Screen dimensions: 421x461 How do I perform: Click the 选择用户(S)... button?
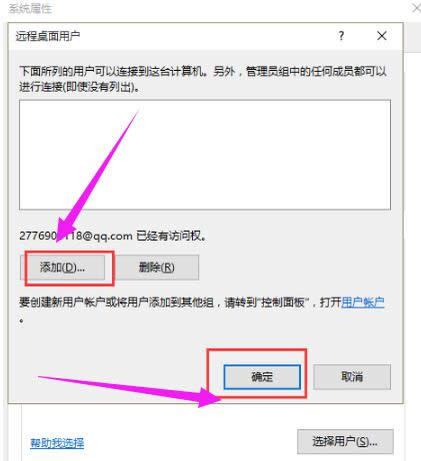click(x=345, y=442)
